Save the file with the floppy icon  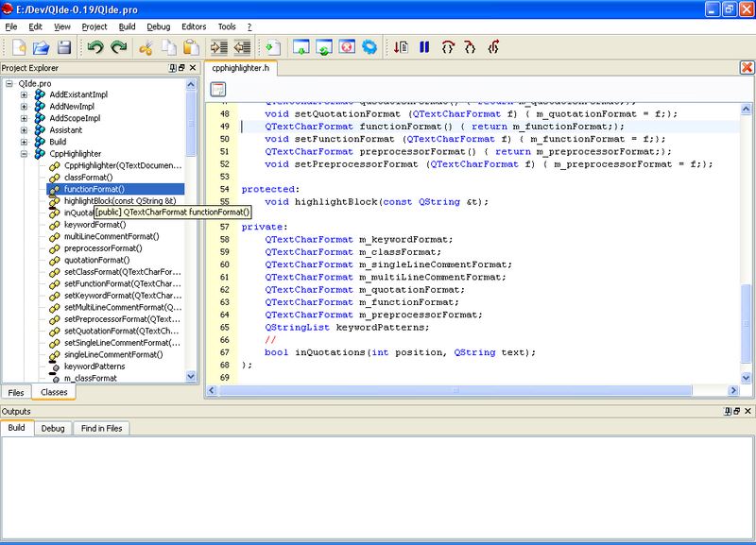pos(64,47)
